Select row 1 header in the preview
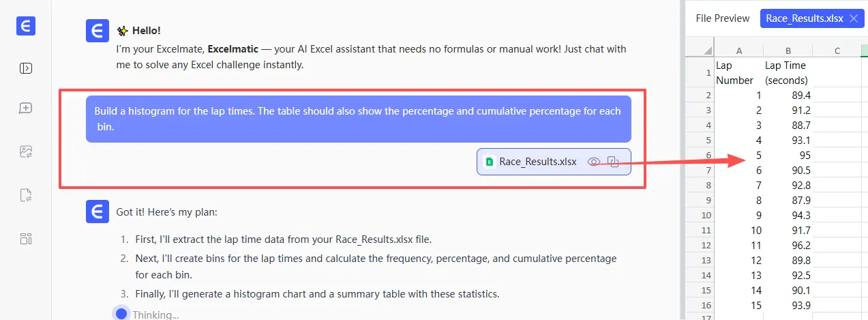Image resolution: width=868 pixels, height=320 pixels. coord(699,72)
